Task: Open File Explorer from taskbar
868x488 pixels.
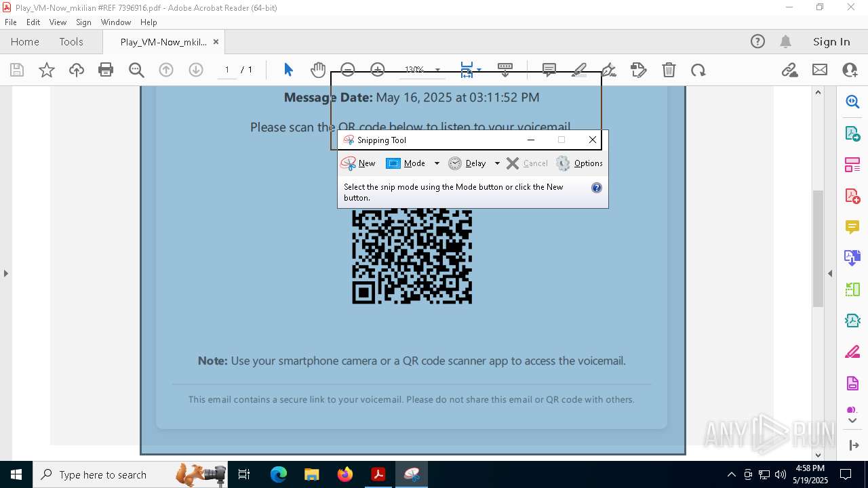Action: 312,474
